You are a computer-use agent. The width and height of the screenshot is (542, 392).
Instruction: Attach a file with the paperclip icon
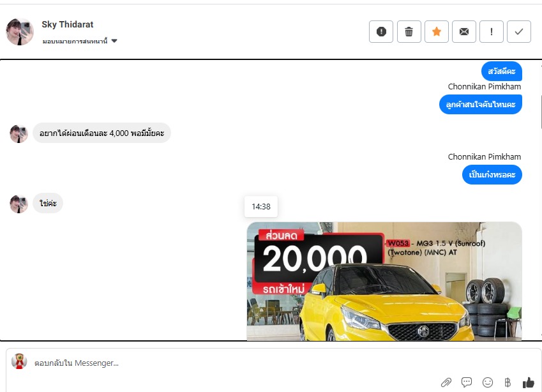(446, 382)
